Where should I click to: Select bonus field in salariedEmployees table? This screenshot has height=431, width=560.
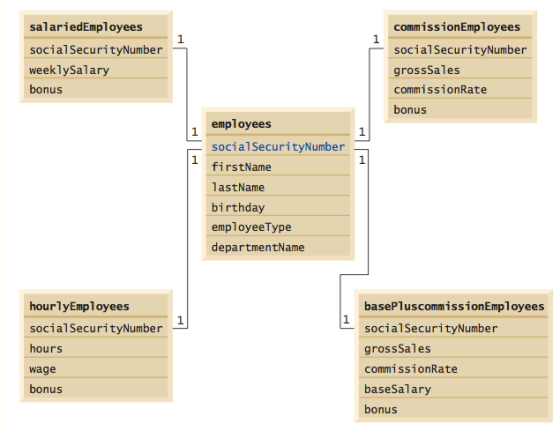point(96,89)
